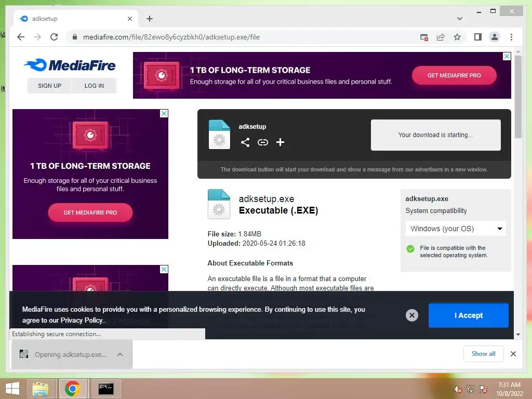Viewport: 532px width, 399px height.
Task: Click the 'Uploaded: 2020-05-24 01:26:18' text
Action: coord(257,243)
